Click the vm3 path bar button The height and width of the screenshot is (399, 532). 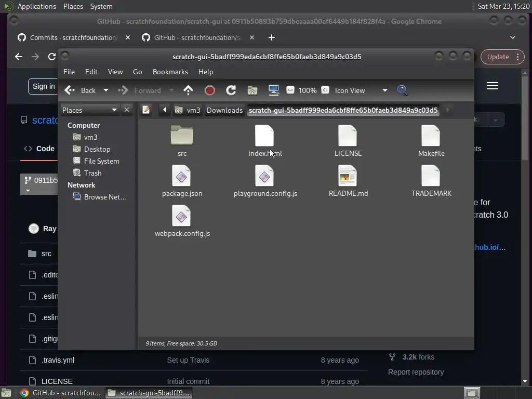[187, 110]
